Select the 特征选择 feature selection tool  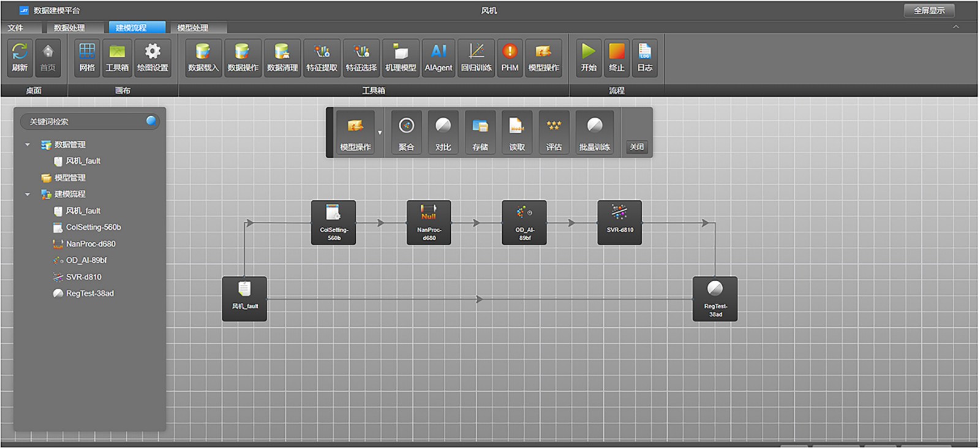(361, 58)
